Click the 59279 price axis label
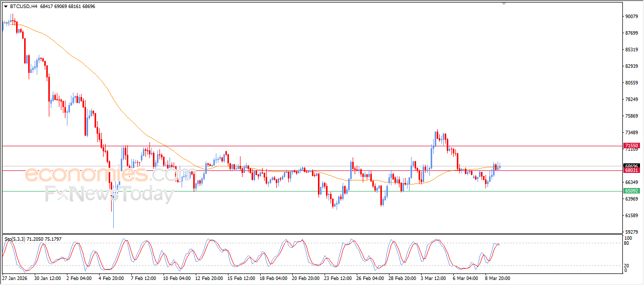 click(x=631, y=232)
